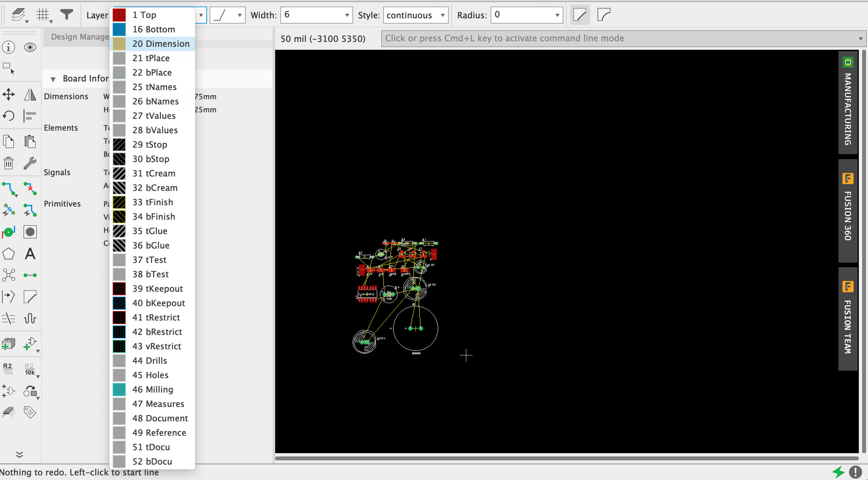Select the Value 10k tool
This screenshot has width=868, height=480.
pos(30,369)
